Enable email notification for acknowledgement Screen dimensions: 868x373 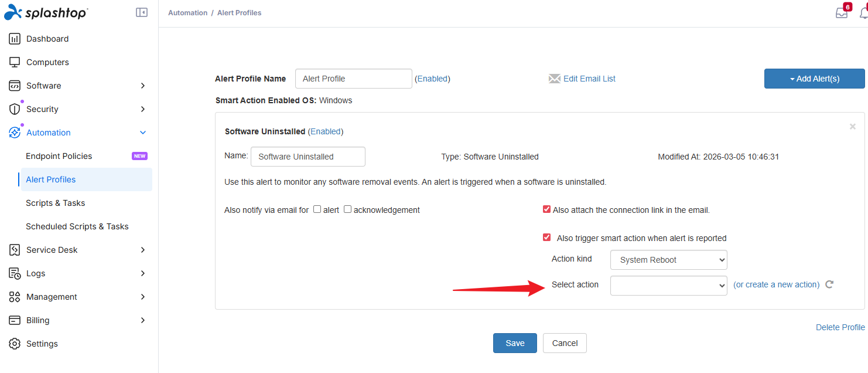click(x=347, y=209)
